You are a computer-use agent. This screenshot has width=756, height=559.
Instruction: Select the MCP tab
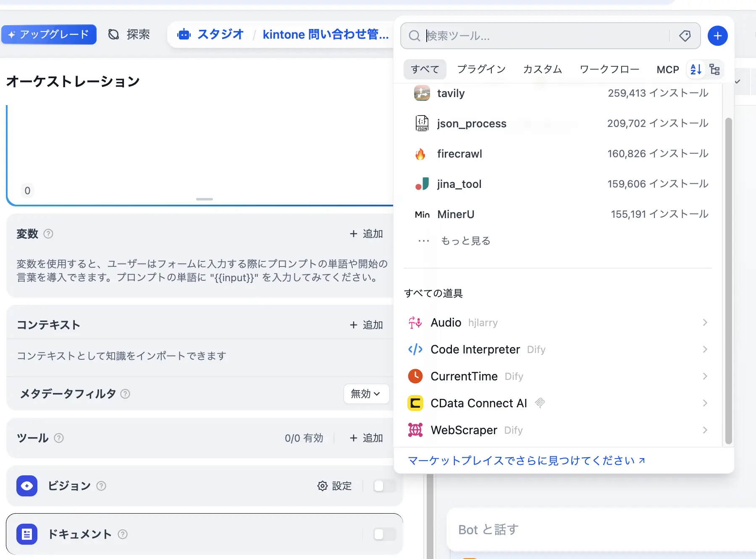click(668, 69)
